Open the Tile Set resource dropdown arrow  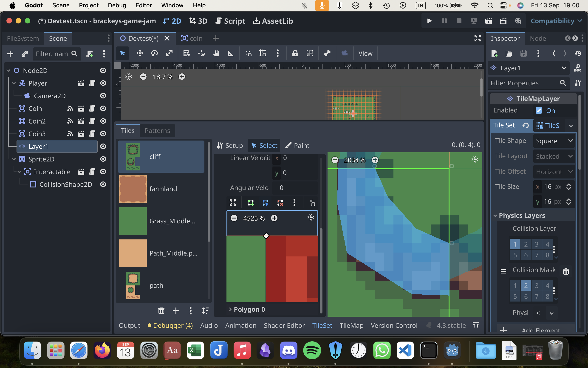pos(571,126)
